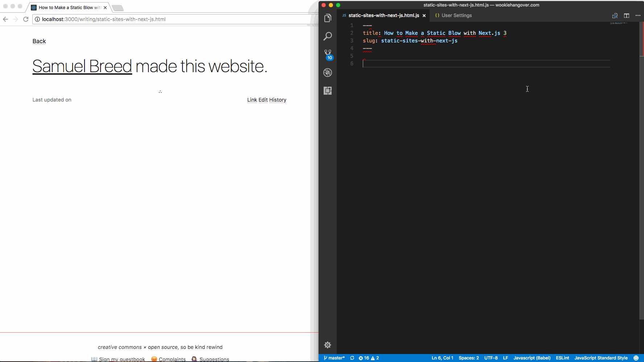Change language mode from Javascript (Babel)
This screenshot has height=362, width=644.
[x=532, y=358]
